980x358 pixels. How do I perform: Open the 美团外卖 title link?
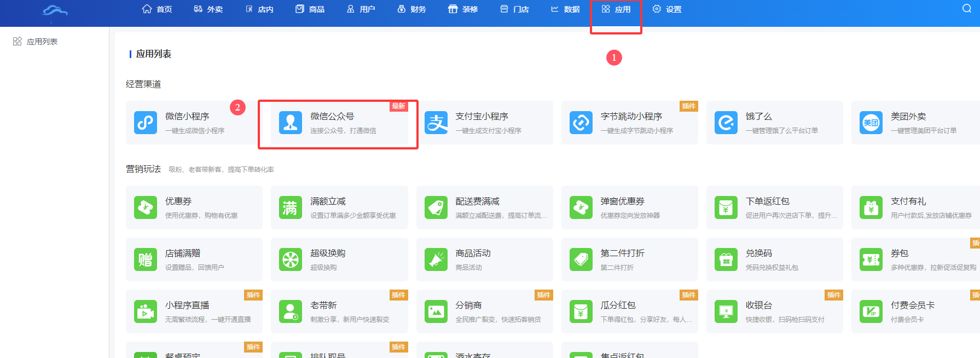(x=908, y=117)
